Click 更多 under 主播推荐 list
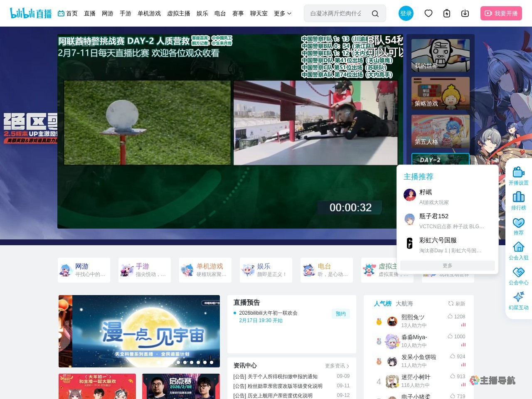Viewport: 532px width, 399px height. click(x=447, y=265)
